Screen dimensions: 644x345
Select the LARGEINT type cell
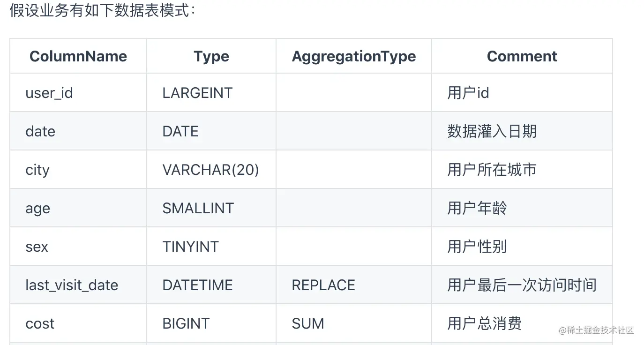pyautogui.click(x=211, y=93)
